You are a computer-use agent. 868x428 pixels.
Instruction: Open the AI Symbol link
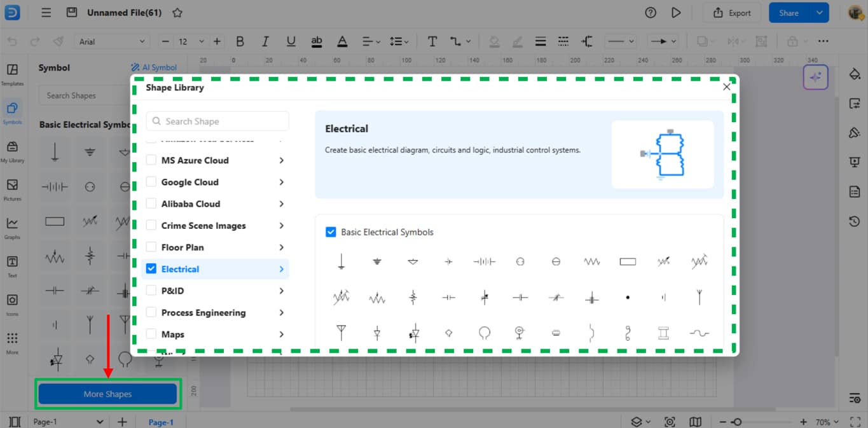[x=154, y=67]
